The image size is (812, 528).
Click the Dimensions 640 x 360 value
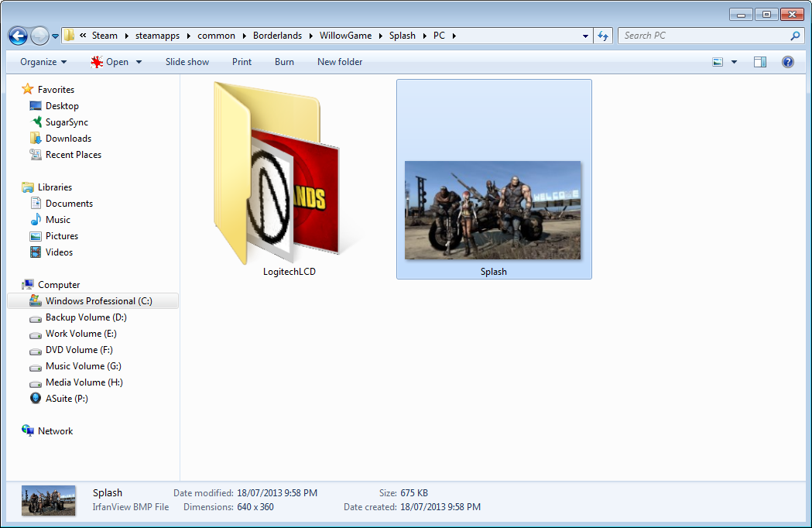(x=255, y=507)
